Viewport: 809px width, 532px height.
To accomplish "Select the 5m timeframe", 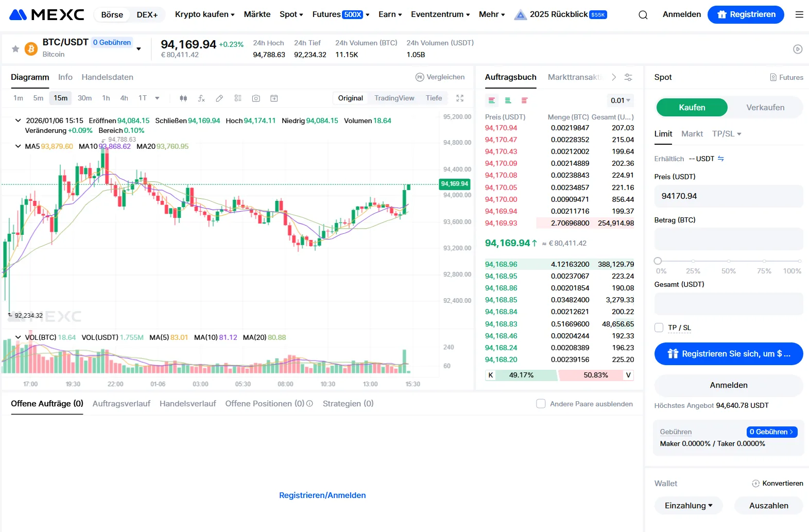I will click(39, 98).
